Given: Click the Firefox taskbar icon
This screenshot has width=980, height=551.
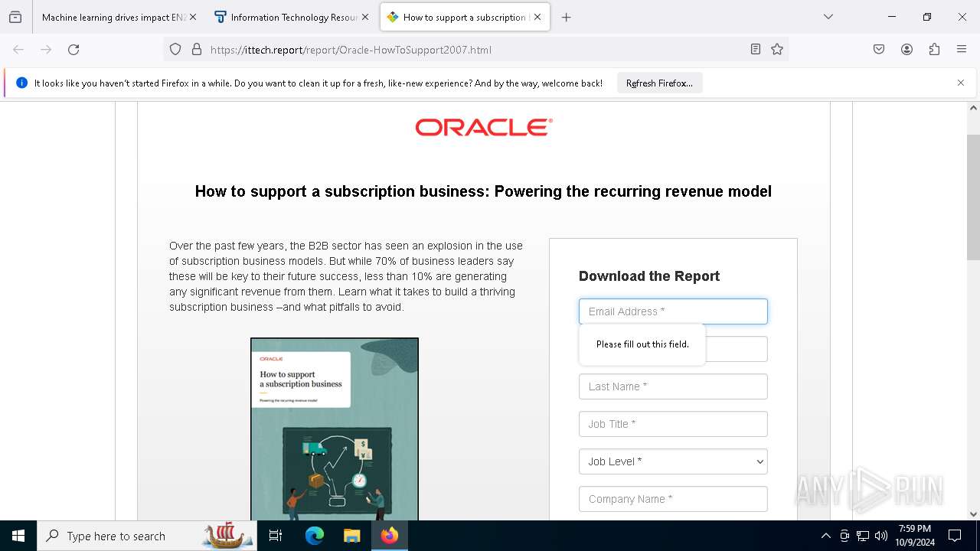Looking at the screenshot, I should pyautogui.click(x=390, y=536).
